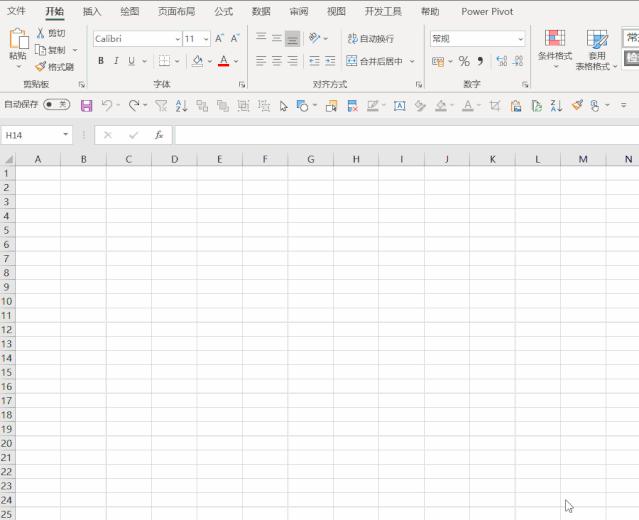Click the sort A to Z icon
The image size is (639, 520).
click(x=181, y=106)
